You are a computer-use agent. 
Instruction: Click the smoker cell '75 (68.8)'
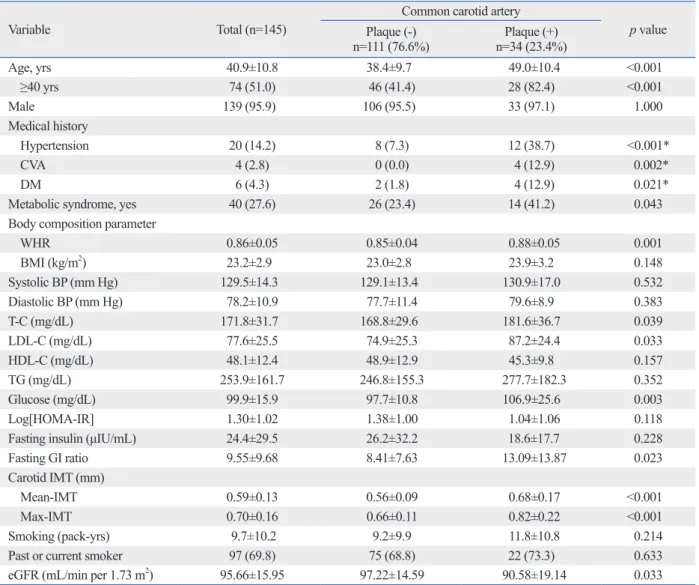(392, 556)
